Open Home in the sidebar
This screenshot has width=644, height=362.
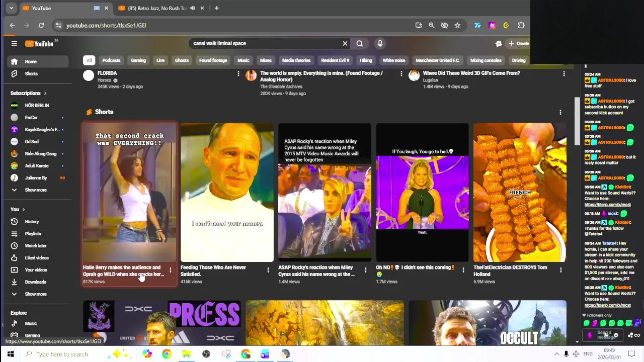38,62
